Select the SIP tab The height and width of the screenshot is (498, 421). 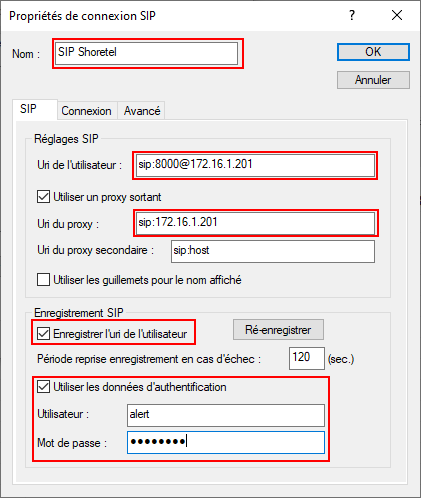click(x=29, y=109)
